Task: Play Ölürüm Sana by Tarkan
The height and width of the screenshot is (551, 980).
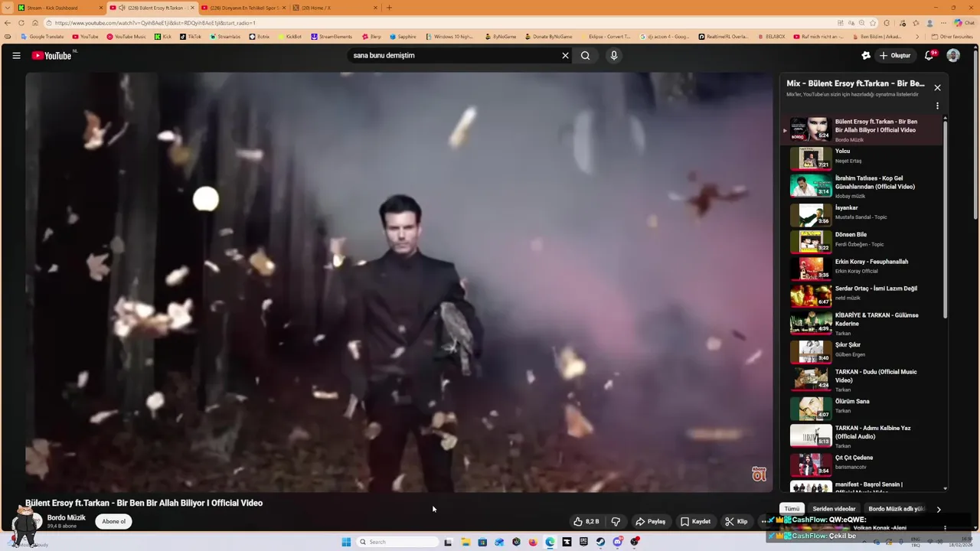Action: click(864, 406)
